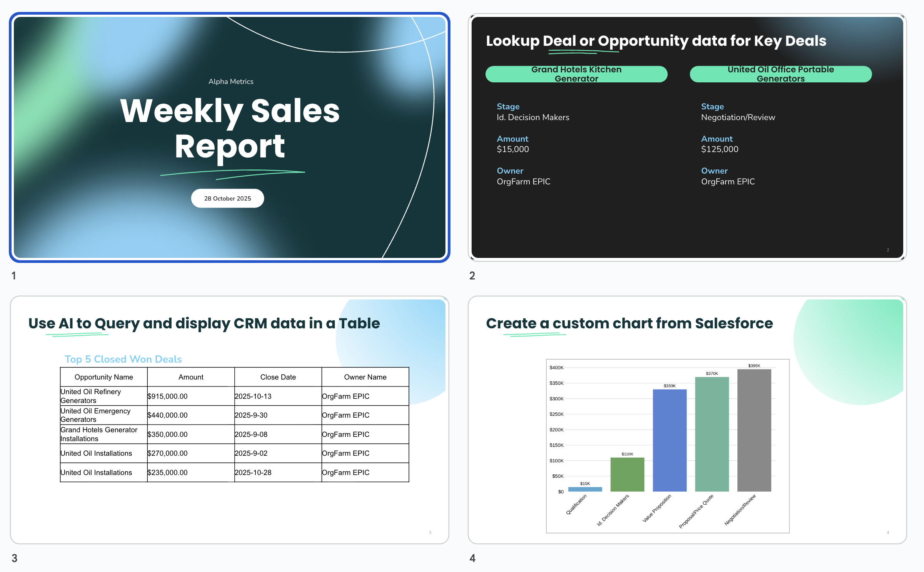The height and width of the screenshot is (572, 924).
Task: Click the 'Id. Decision Makers' stage value on slide 2
Action: [533, 117]
